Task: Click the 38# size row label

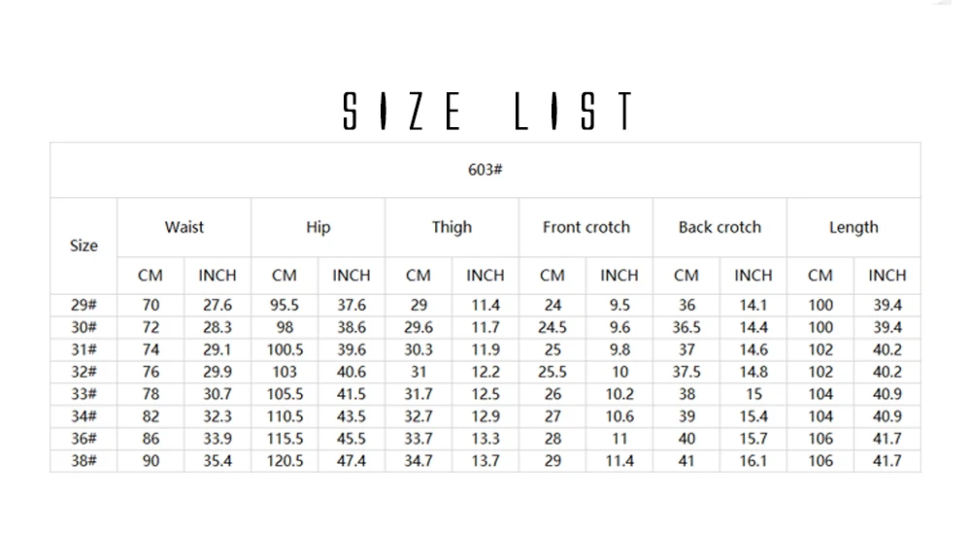Action: pos(84,461)
